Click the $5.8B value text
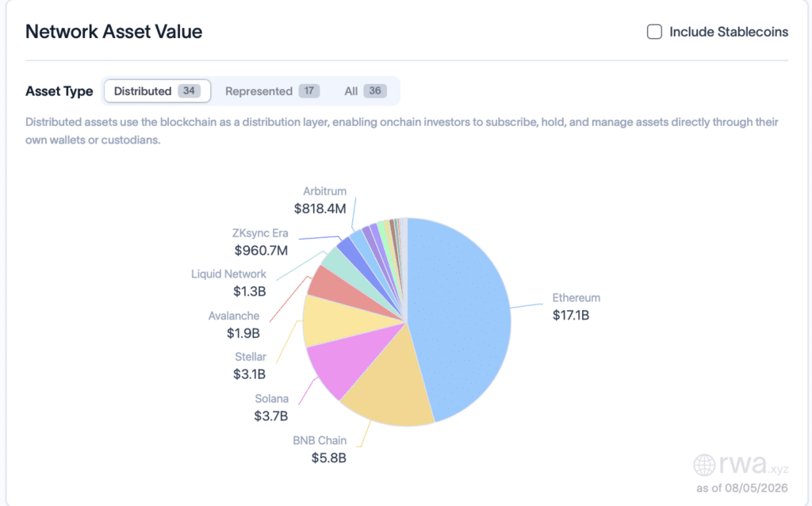812x506 pixels. (329, 458)
